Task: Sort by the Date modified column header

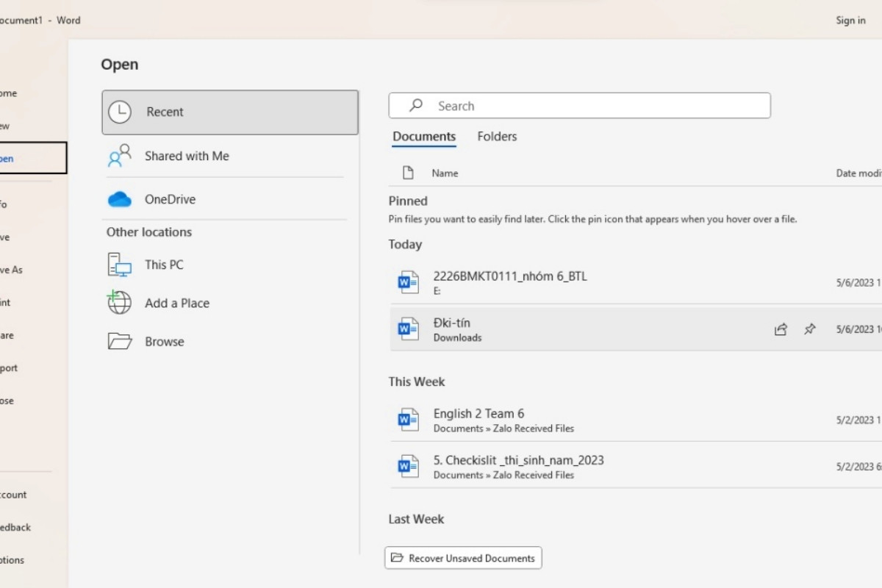Action: pyautogui.click(x=858, y=173)
